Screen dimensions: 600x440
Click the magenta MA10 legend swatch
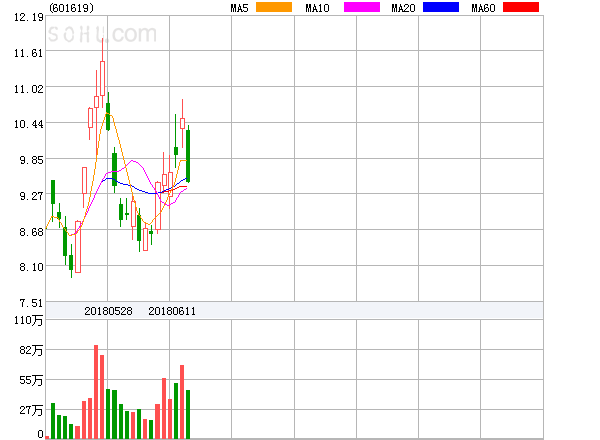tap(362, 7)
